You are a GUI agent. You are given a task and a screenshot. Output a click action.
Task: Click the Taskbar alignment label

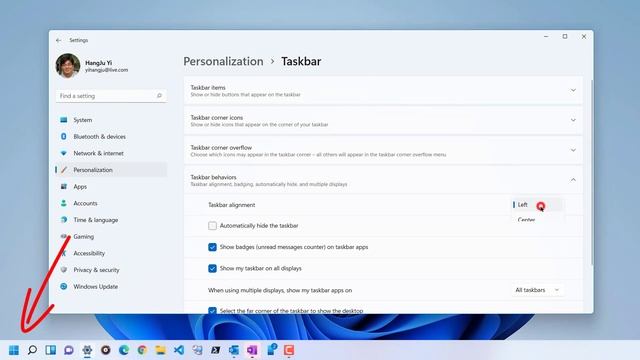coord(231,205)
